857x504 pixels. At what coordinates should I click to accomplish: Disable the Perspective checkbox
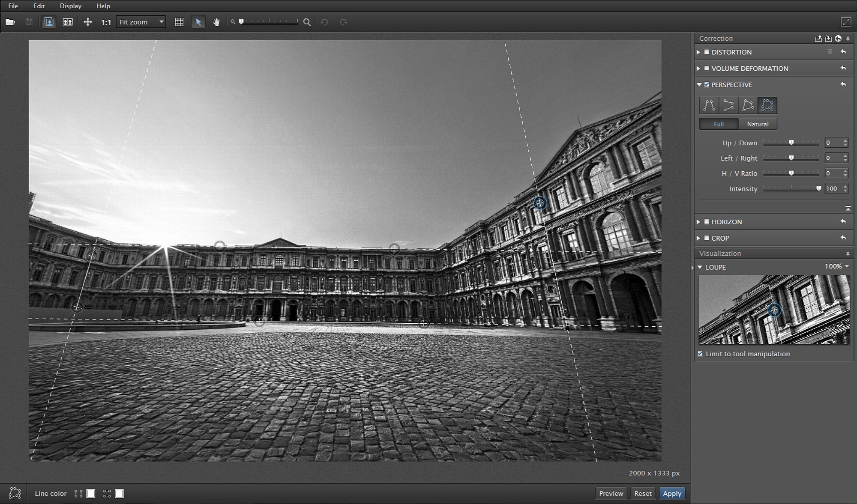[x=707, y=85]
